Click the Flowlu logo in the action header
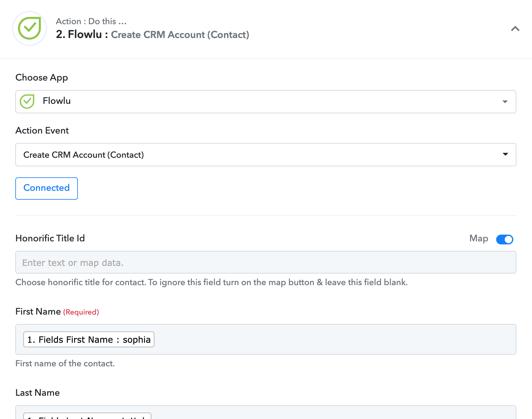The width and height of the screenshot is (532, 419). click(x=29, y=28)
